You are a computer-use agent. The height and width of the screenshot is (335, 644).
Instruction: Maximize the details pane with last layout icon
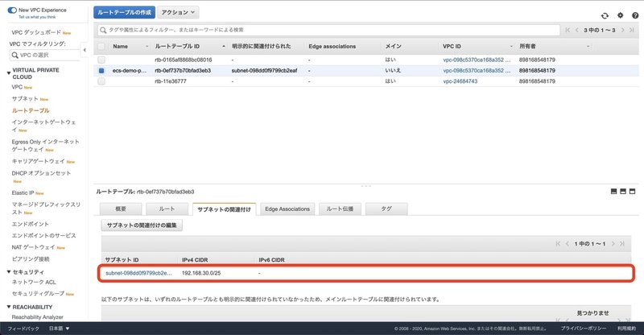632,191
